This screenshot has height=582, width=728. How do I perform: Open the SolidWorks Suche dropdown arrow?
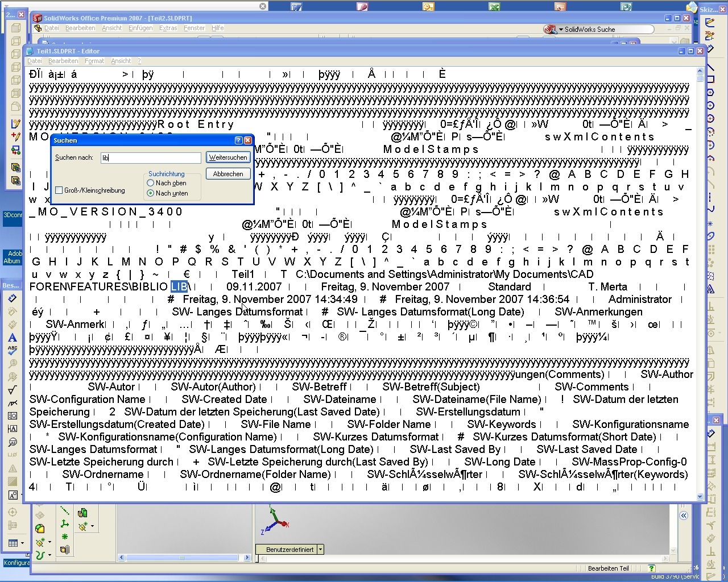click(561, 30)
